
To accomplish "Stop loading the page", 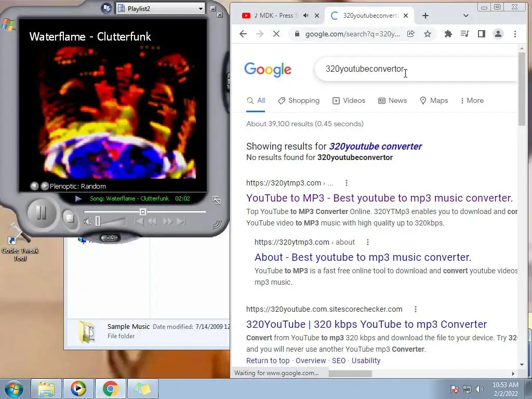I will pos(276,34).
